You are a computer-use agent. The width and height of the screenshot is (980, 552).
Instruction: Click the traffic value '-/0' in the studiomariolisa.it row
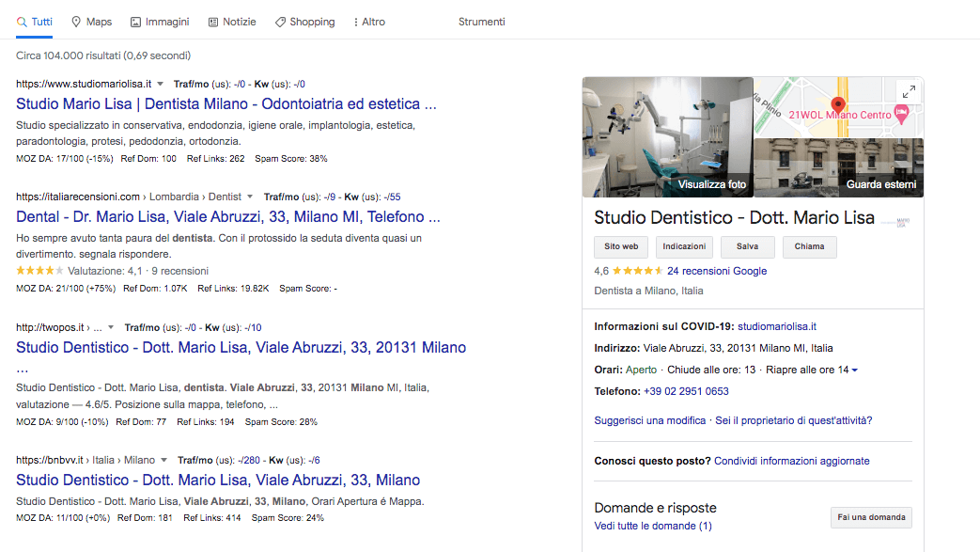pos(240,84)
